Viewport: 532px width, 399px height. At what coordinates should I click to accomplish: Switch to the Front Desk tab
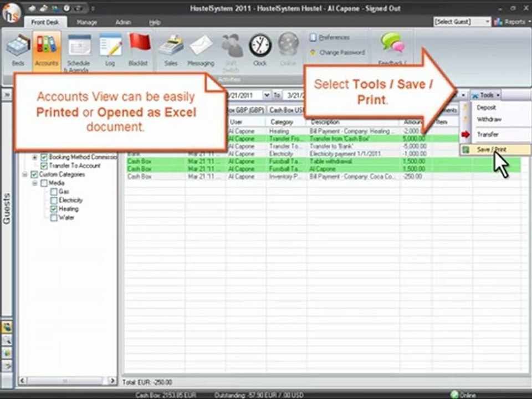coord(45,22)
